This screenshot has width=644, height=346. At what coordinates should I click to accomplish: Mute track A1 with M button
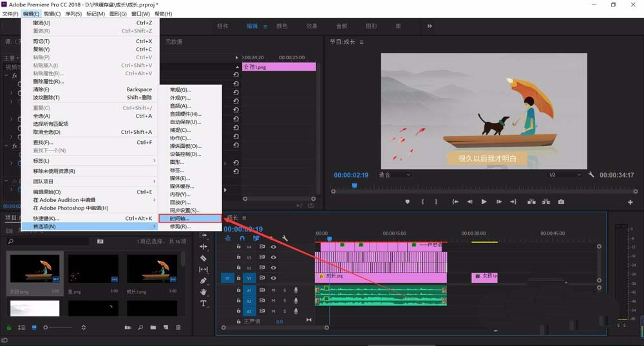tap(273, 290)
